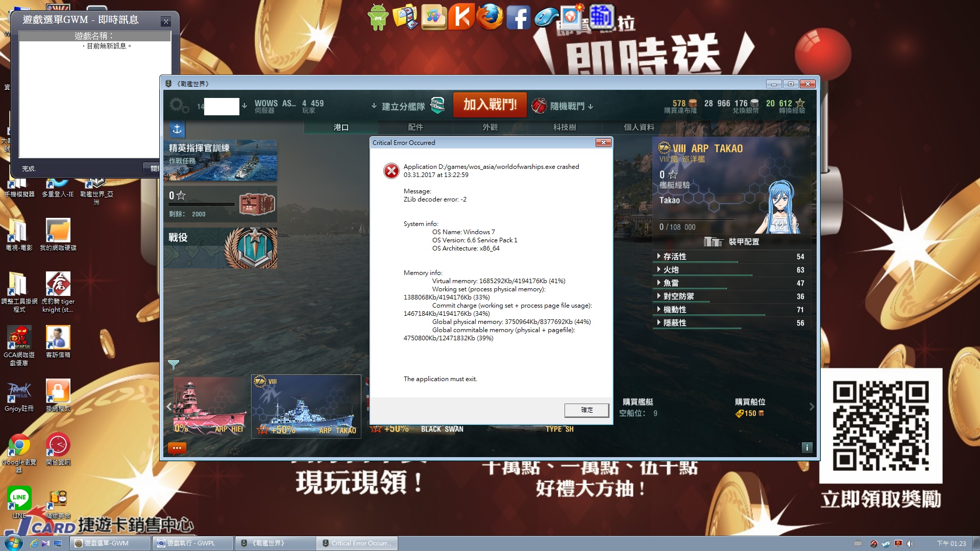
Task: Open the chat speech bubble icon
Action: [x=177, y=448]
